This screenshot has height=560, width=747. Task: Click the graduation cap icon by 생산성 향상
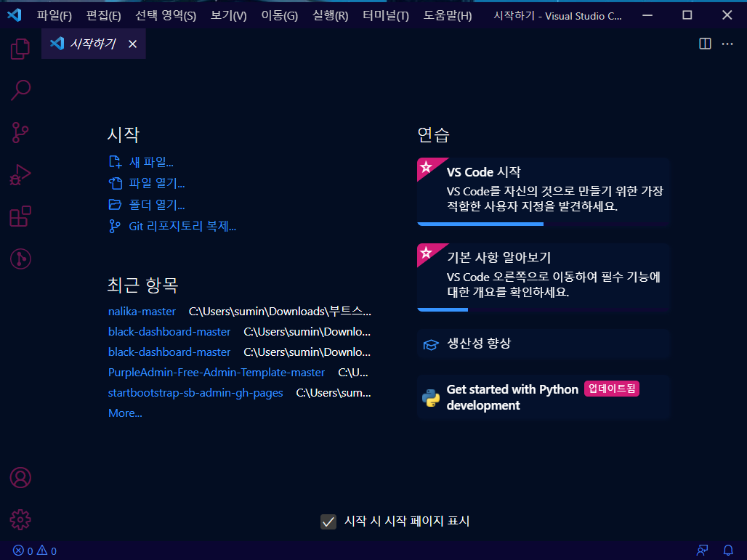point(431,344)
